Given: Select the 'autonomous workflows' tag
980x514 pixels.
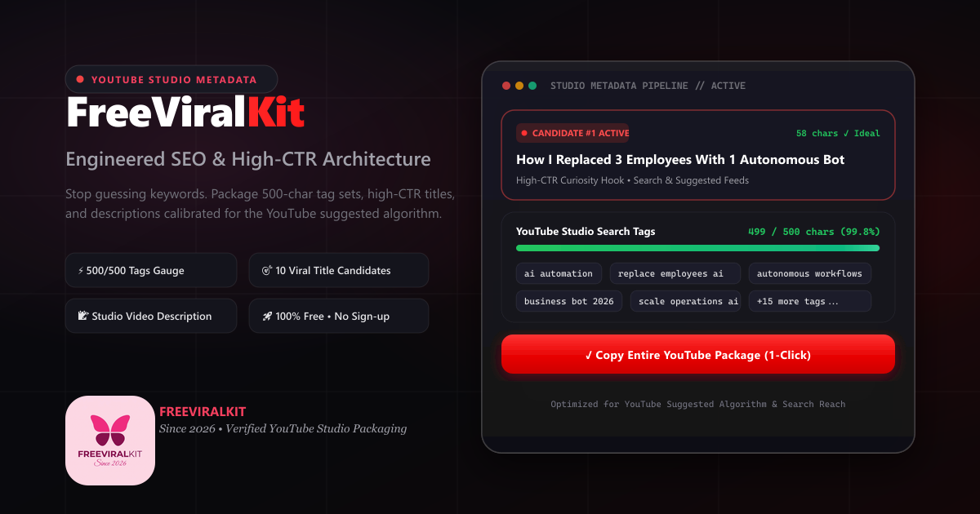Looking at the screenshot, I should pos(810,273).
